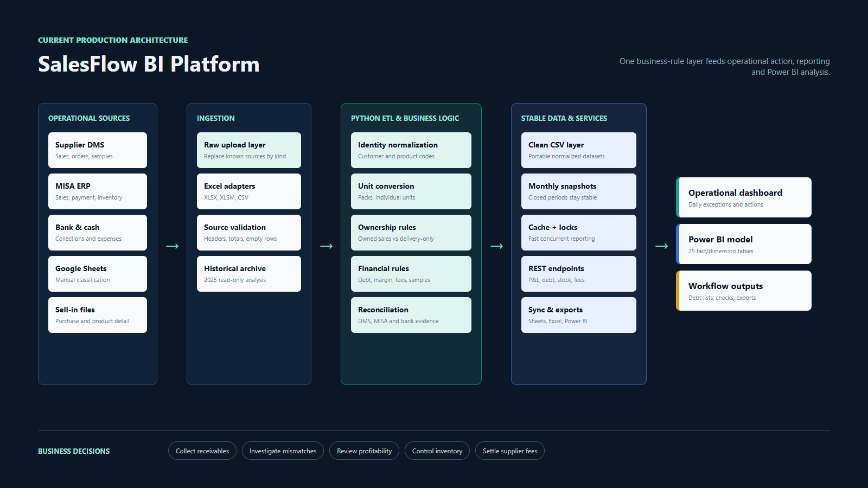The height and width of the screenshot is (488, 868).
Task: Select the Sync & exports card
Action: [579, 315]
